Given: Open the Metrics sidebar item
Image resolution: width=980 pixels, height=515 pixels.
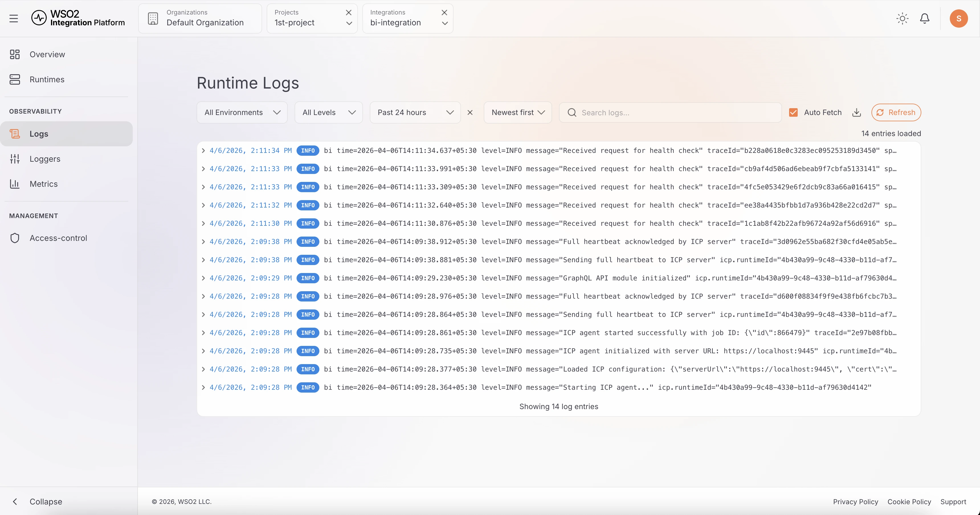Looking at the screenshot, I should tap(43, 184).
